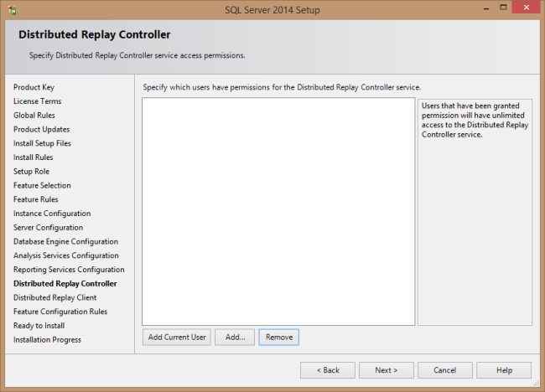
Task: Select Database Engine Configuration step
Action: coord(65,241)
